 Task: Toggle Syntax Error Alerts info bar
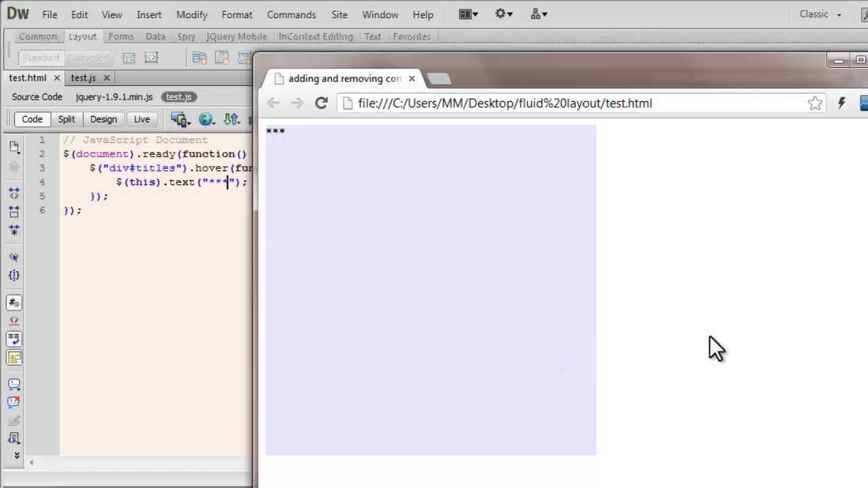point(14,357)
